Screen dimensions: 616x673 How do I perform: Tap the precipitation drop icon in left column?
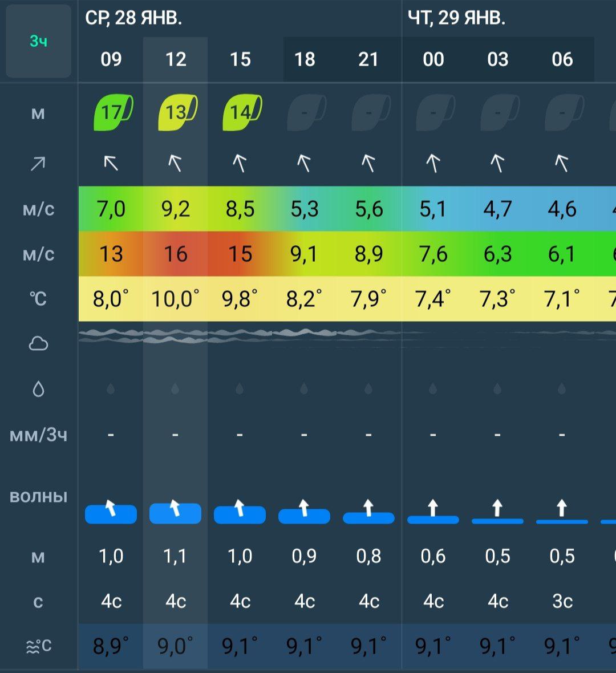click(x=38, y=389)
